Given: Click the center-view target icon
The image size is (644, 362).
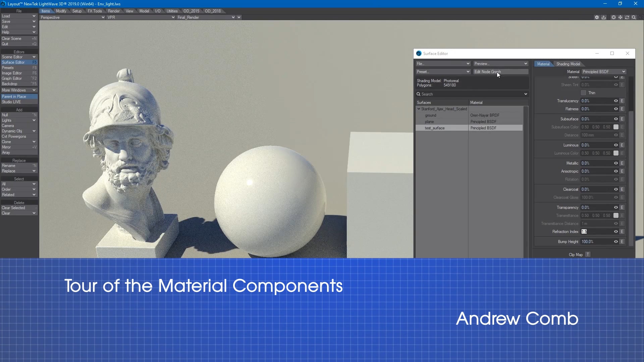Looking at the screenshot, I should [x=613, y=17].
